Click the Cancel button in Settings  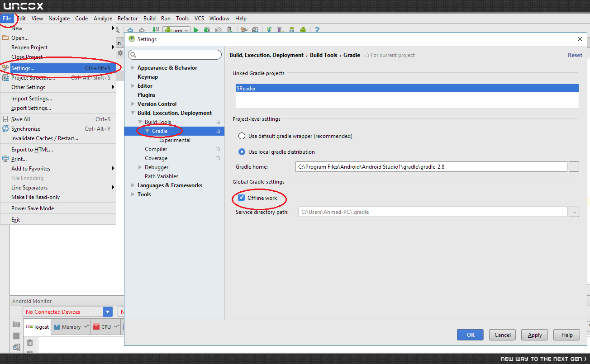pyautogui.click(x=503, y=335)
